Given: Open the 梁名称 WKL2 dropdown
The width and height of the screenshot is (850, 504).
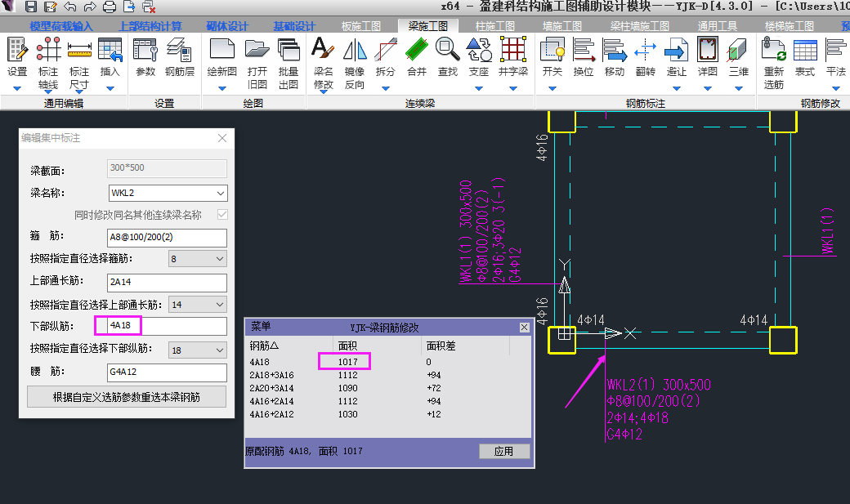Looking at the screenshot, I should 221,193.
